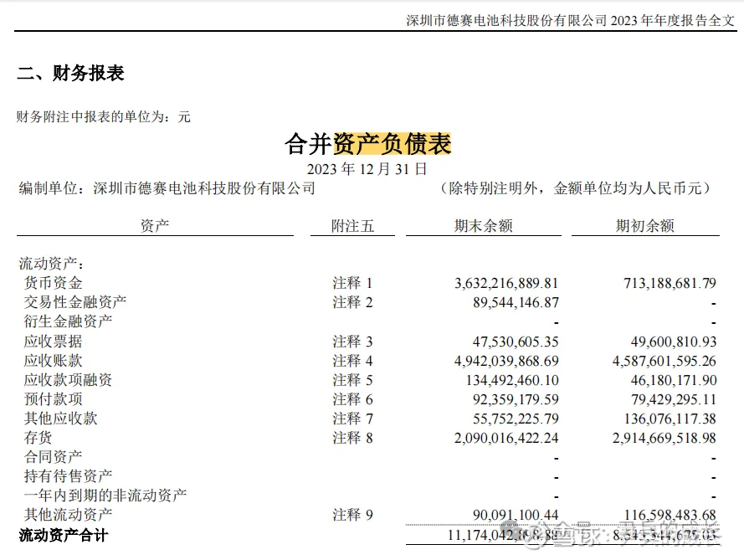
Task: Click the row label 一年内到期的非流动资产
Action: click(105, 496)
